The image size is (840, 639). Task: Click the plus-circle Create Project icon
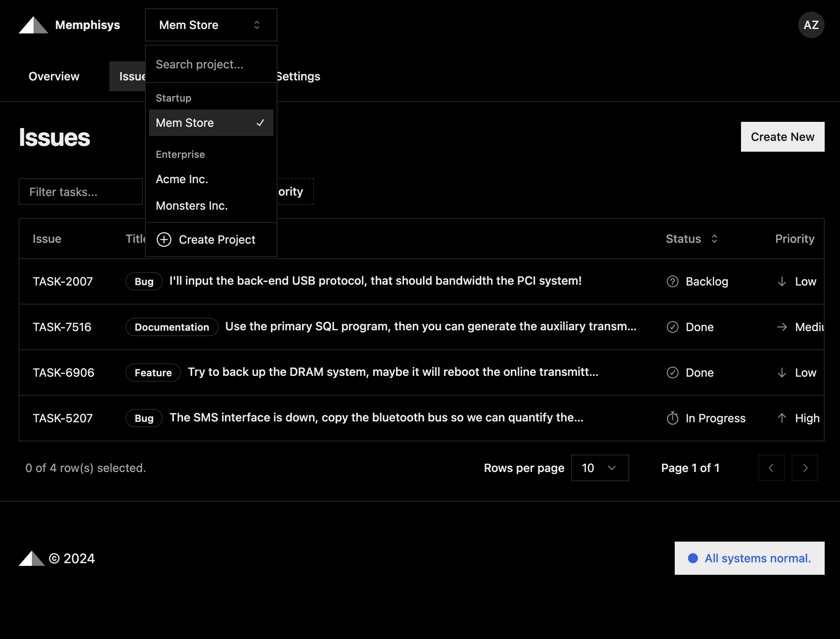[x=164, y=240]
